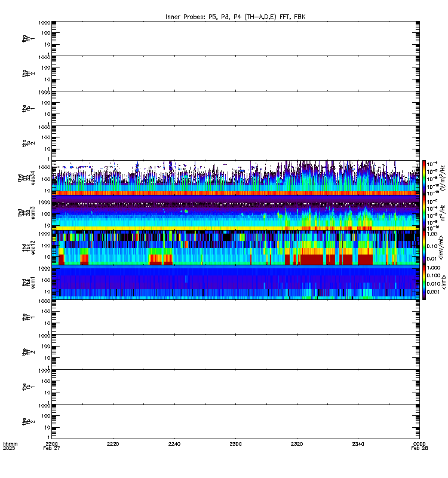The width and height of the screenshot is (448, 478).
Task: Click the "<|nT|>" color bar unit label
Action: coord(443,282)
